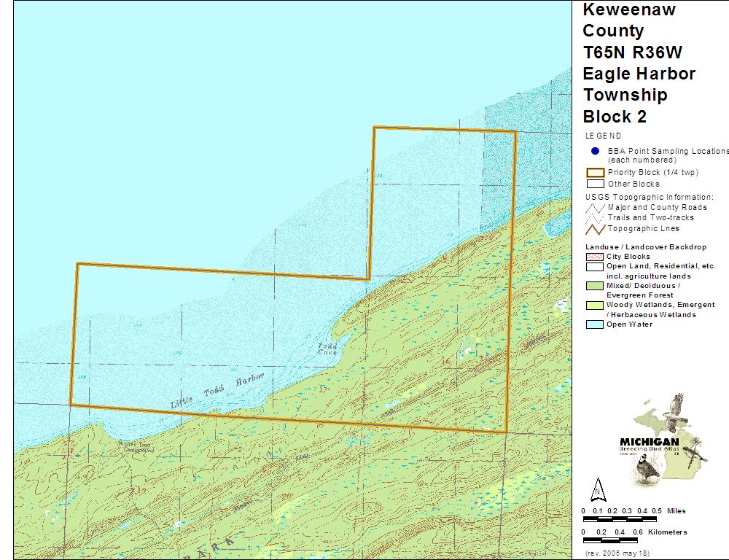The image size is (729, 560).
Task: Click the Open Water blue swatch
Action: tap(595, 324)
